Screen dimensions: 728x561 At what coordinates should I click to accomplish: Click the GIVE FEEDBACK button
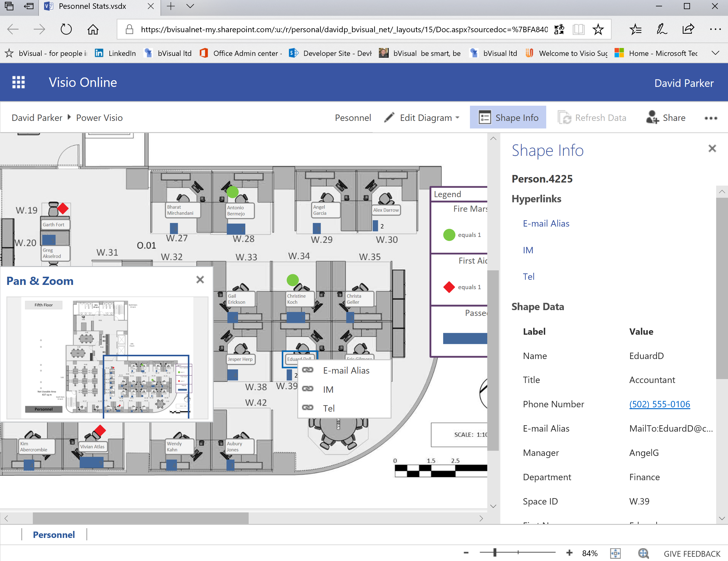pos(692,554)
